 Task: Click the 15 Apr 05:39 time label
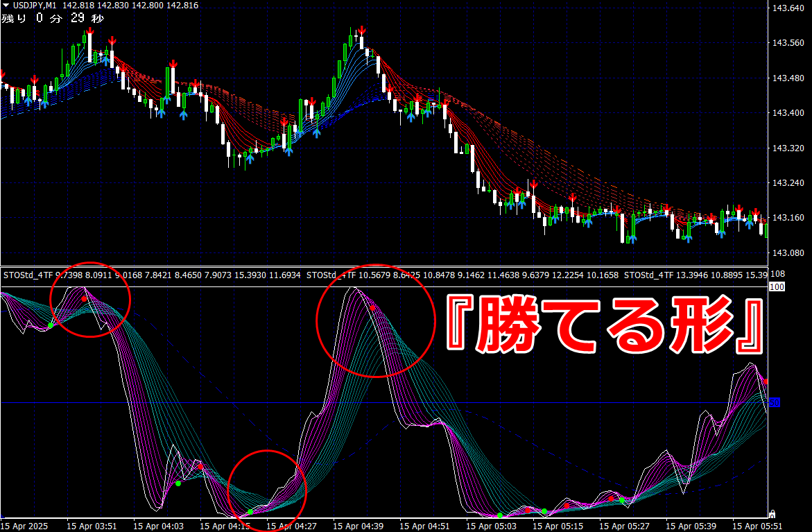point(691,526)
